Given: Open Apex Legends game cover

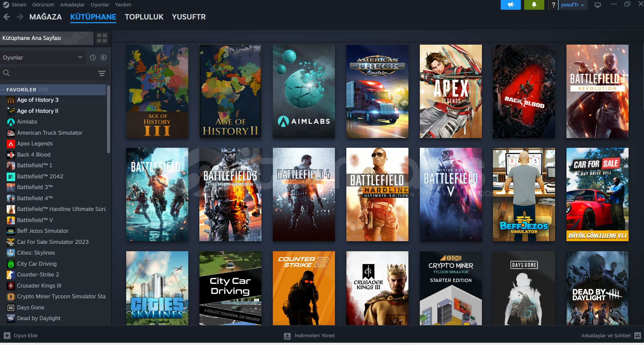Looking at the screenshot, I should point(451,91).
